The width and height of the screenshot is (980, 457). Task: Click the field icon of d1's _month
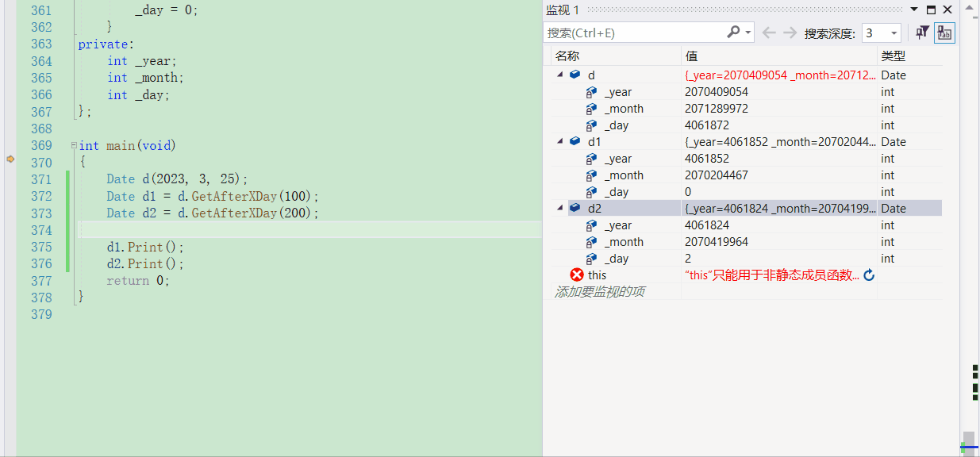tap(591, 175)
